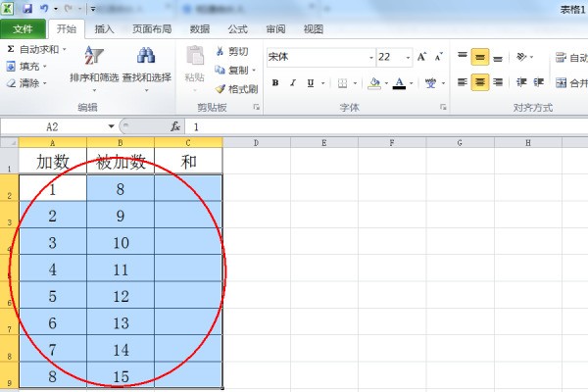This screenshot has height=392, width=588.
Task: Click the formula bar input showing 1
Action: (387, 126)
